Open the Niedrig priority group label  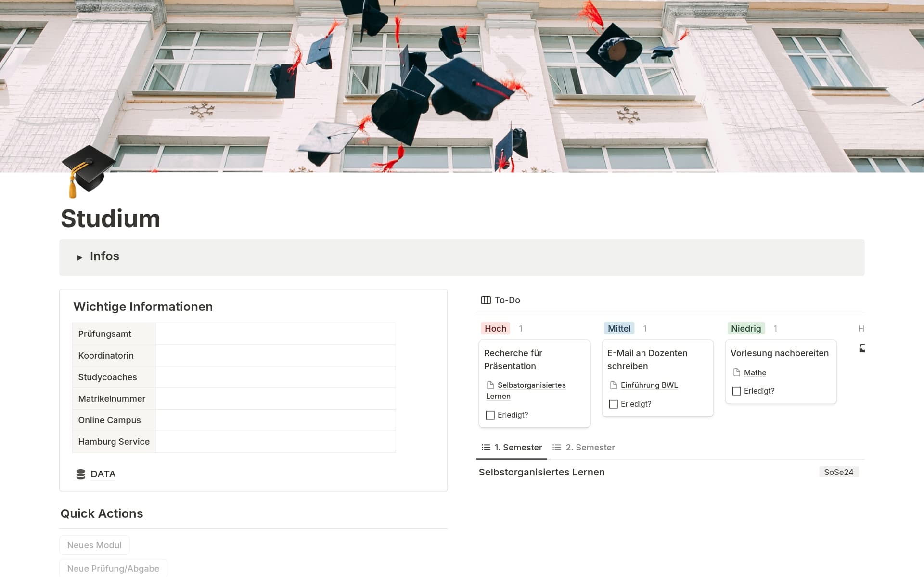point(745,329)
